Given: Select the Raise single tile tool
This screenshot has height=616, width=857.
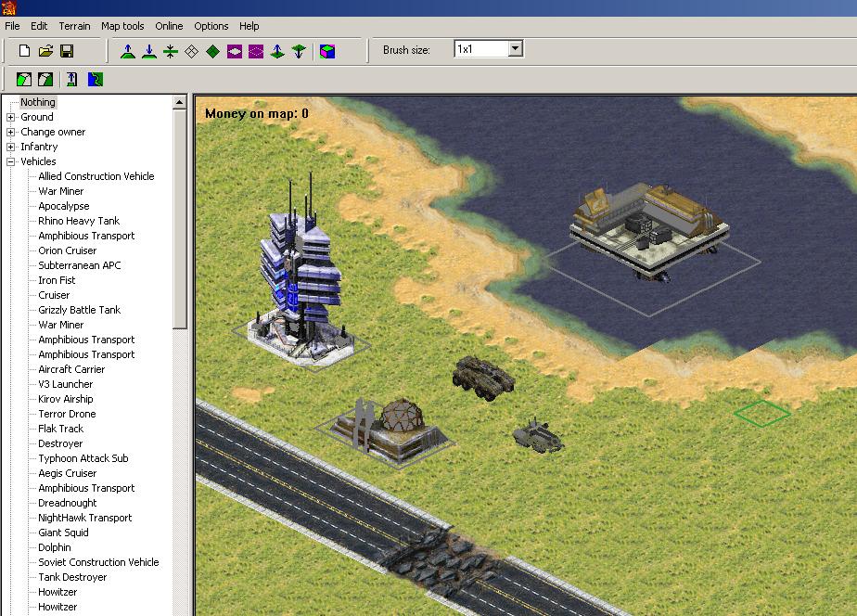Looking at the screenshot, I should 277,51.
